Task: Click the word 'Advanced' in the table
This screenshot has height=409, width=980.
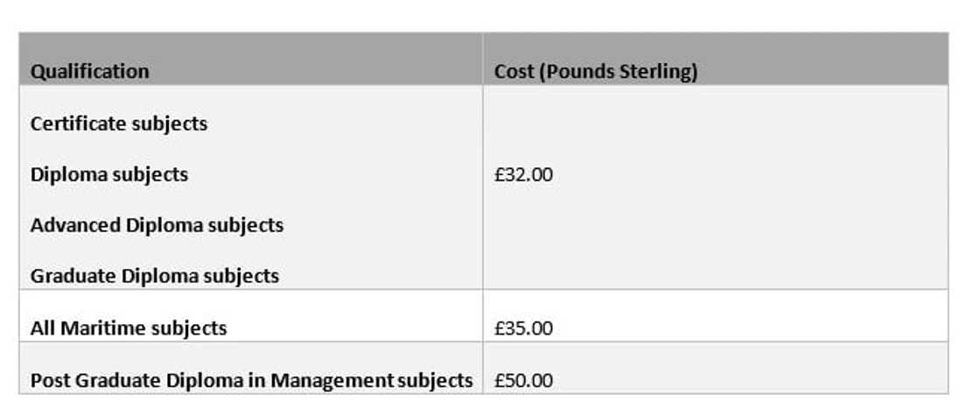Action: tap(75, 225)
